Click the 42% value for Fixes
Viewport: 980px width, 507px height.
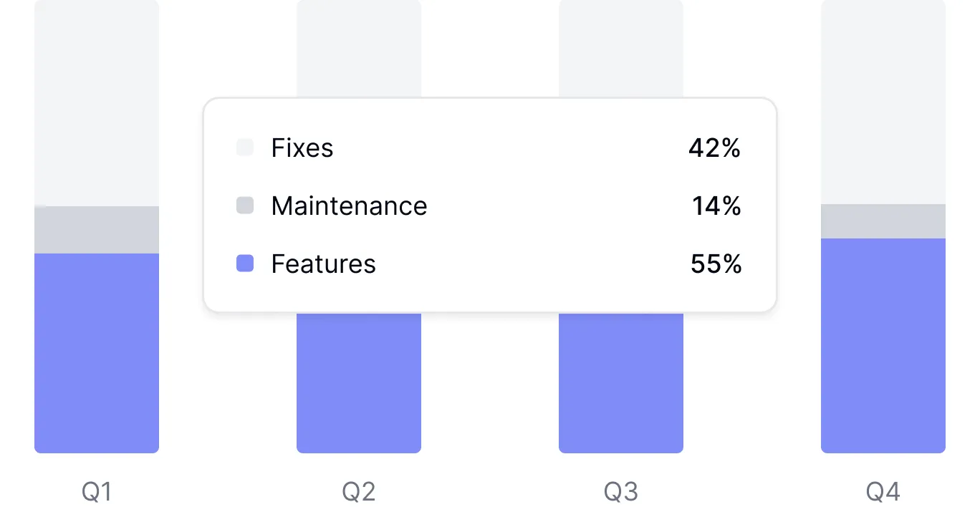714,148
